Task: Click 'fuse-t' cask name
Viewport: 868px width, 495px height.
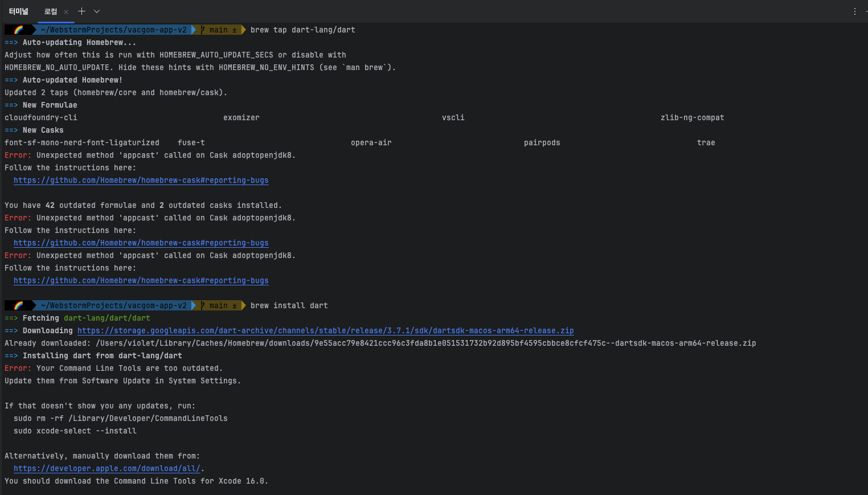Action: [191, 143]
